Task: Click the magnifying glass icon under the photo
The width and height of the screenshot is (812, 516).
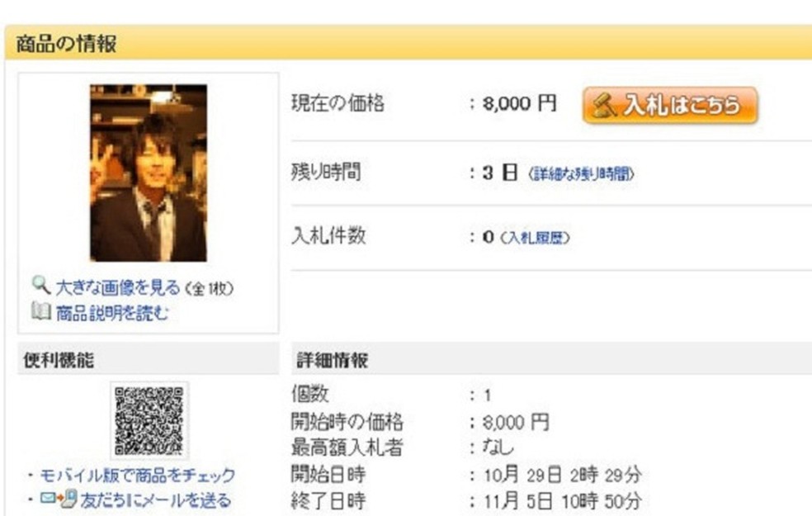Action: click(41, 285)
